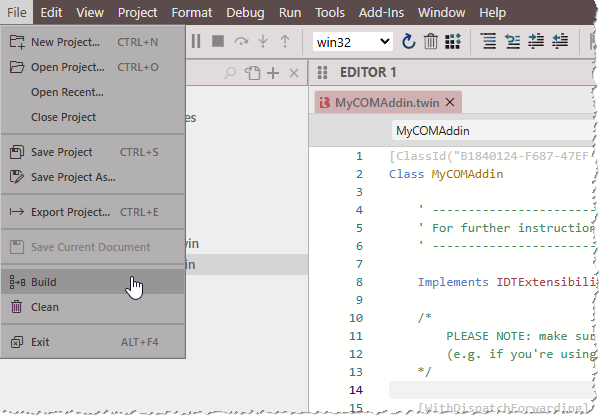The width and height of the screenshot is (602, 418).
Task: Click the trash clean icon in toolbar
Action: [430, 41]
